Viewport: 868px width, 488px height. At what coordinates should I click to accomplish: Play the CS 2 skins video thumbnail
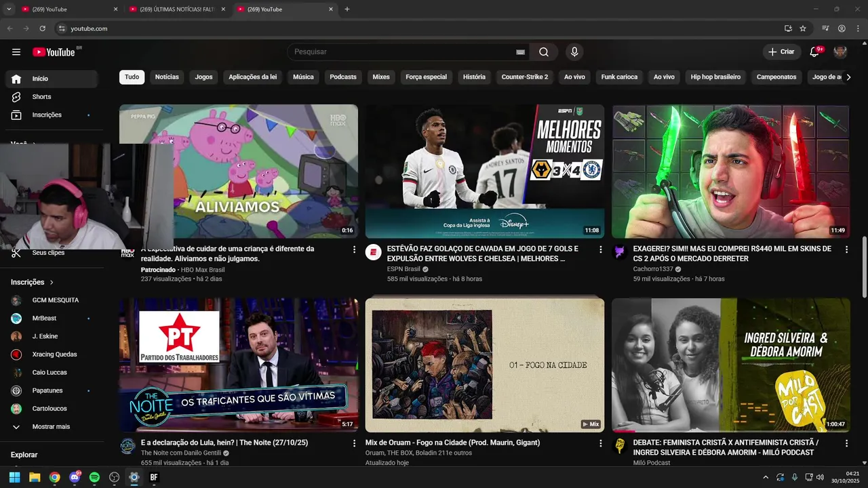click(x=731, y=171)
